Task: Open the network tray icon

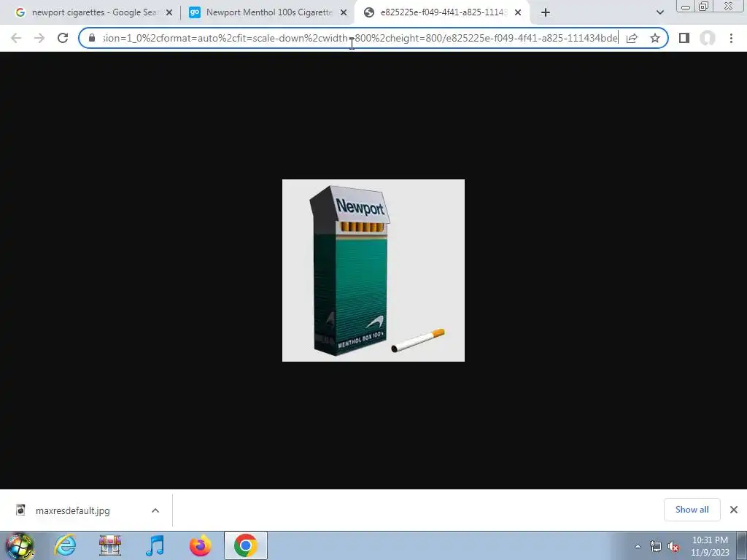Action: (656, 547)
